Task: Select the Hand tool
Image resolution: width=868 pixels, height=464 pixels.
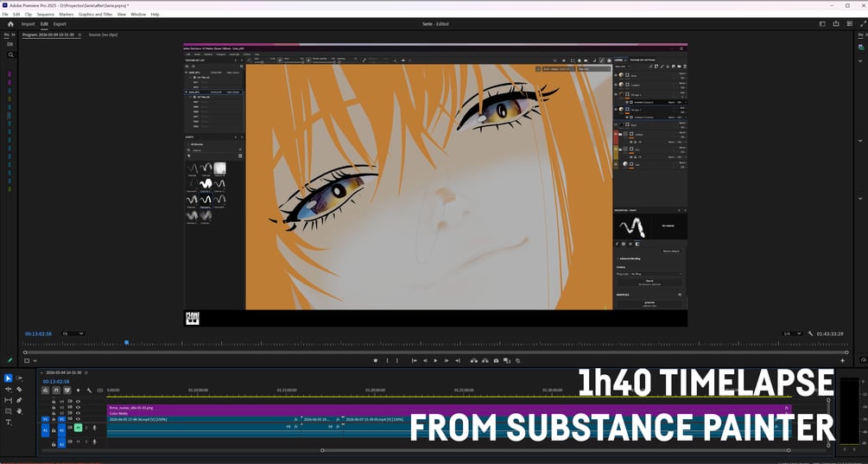Action: point(19,411)
